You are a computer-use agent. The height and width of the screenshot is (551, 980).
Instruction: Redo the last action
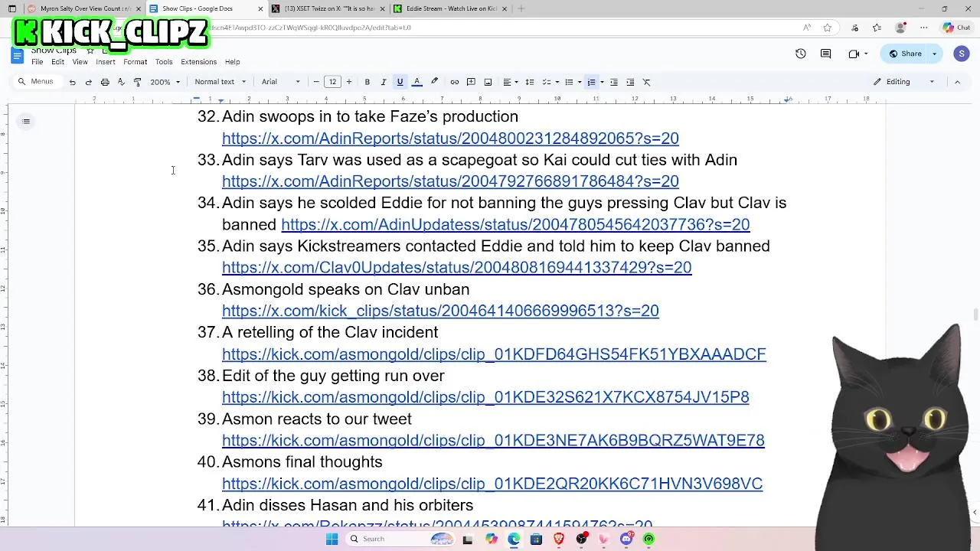[x=88, y=82]
